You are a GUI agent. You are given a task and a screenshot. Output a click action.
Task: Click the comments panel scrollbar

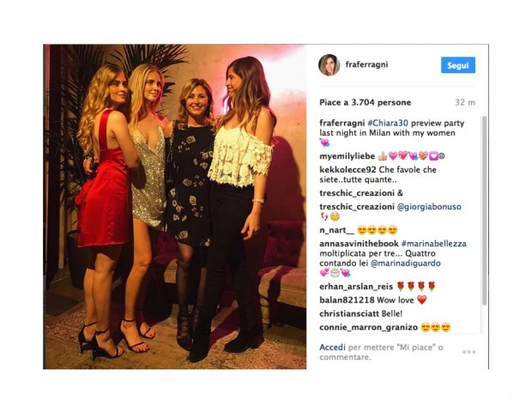[x=484, y=210]
